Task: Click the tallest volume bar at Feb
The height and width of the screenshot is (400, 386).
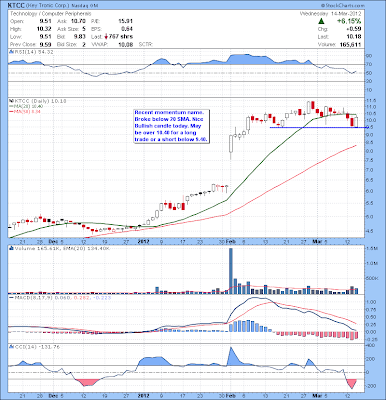Action: coord(231,271)
